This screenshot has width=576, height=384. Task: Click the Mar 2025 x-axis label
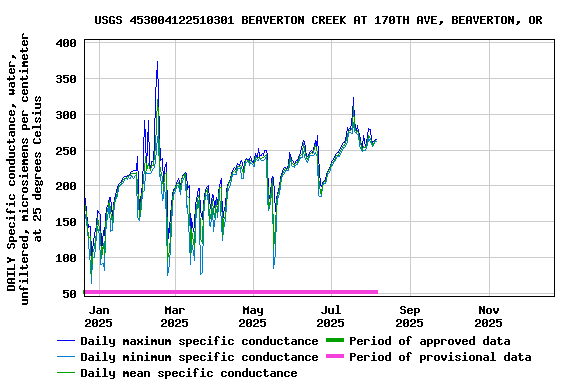[174, 316]
